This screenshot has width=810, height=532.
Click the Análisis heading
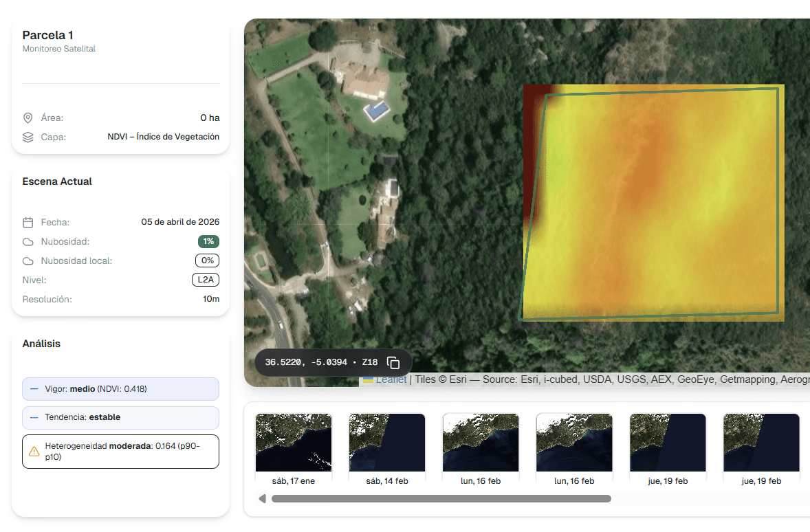(41, 344)
